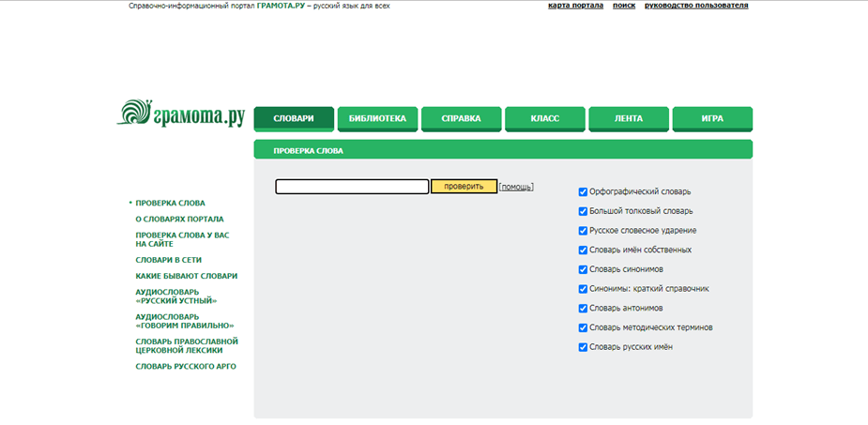Open the СПРАВКА tab
868x425 pixels.
pyautogui.click(x=461, y=119)
